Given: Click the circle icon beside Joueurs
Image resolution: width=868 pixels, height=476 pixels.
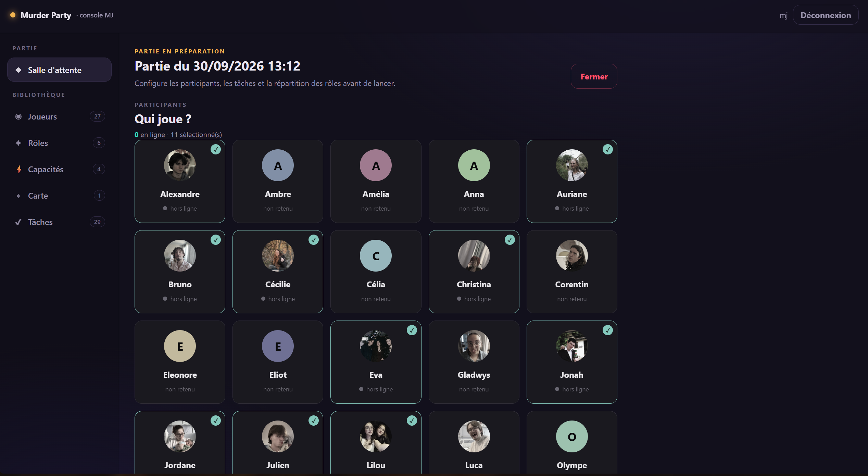Looking at the screenshot, I should click(x=18, y=116).
